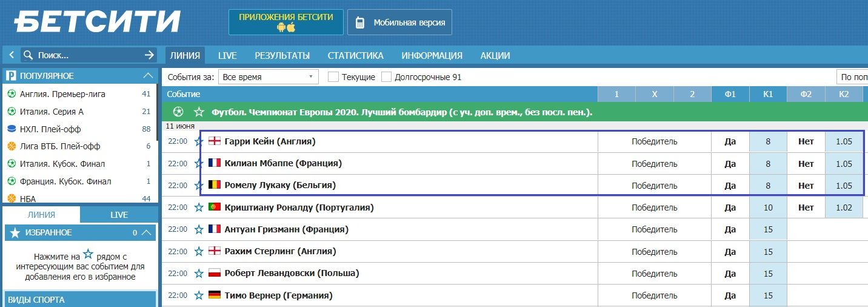This screenshot has width=868, height=307.
Task: Add Рахим Стерлинг to favorites star
Action: coord(198,251)
